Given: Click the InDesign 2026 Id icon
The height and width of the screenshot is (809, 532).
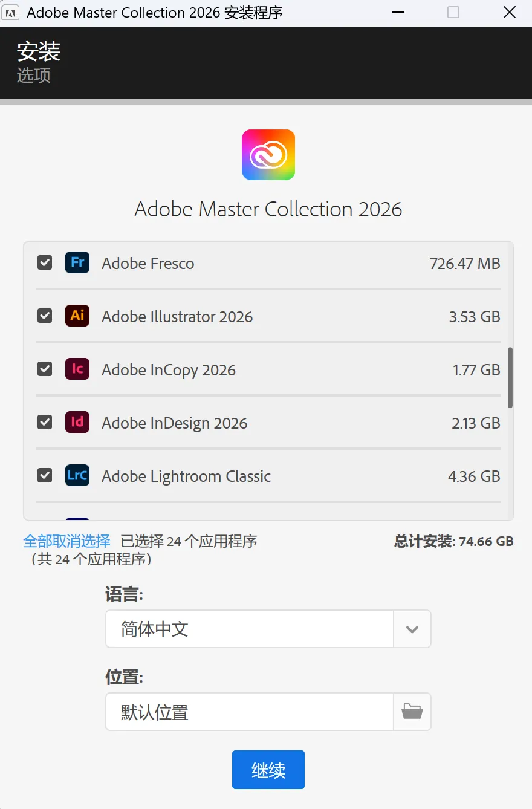Looking at the screenshot, I should click(x=77, y=423).
